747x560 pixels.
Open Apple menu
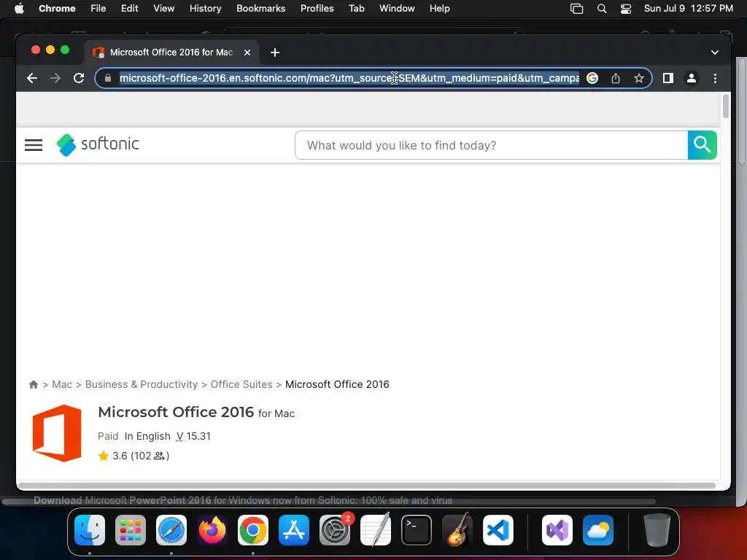[x=19, y=9]
